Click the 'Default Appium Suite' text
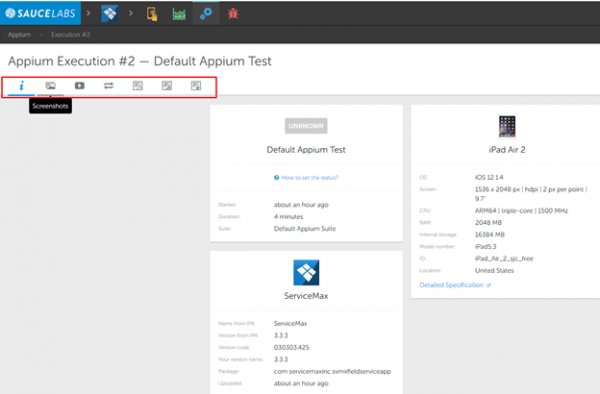Viewport: 600px width, 394px height. tap(305, 229)
